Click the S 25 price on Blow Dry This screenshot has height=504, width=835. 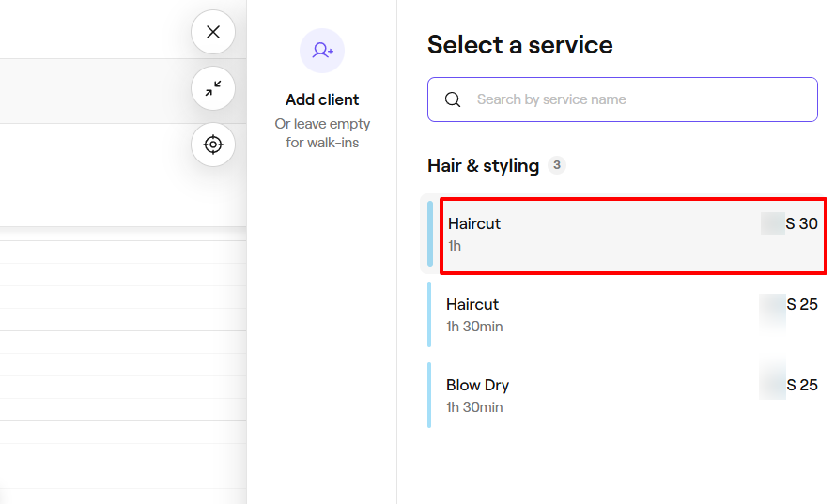[x=801, y=386]
